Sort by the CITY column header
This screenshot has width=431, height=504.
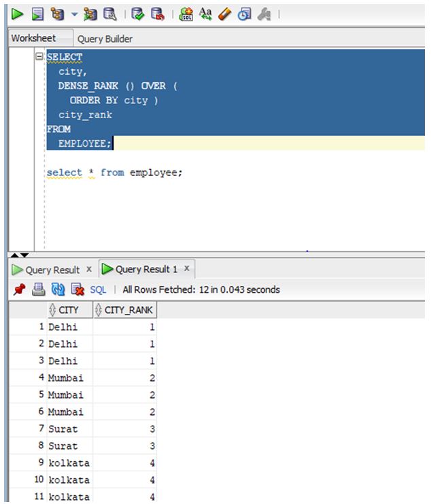[70, 310]
